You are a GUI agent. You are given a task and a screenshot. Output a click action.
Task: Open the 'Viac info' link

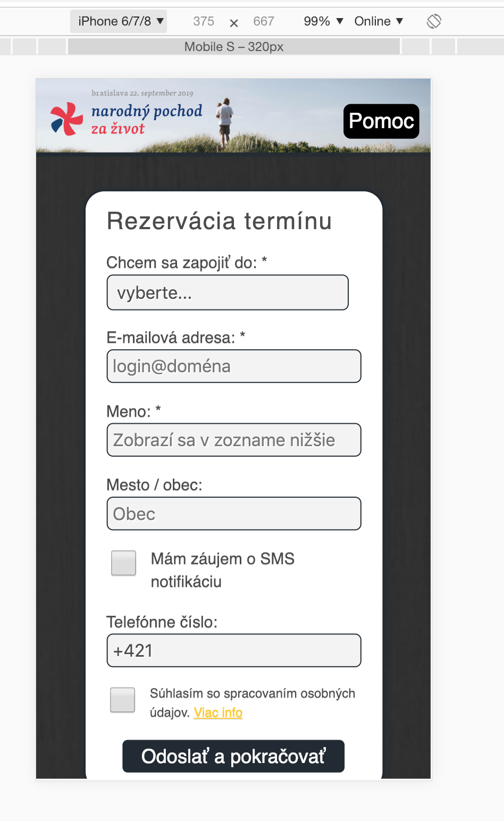(218, 713)
